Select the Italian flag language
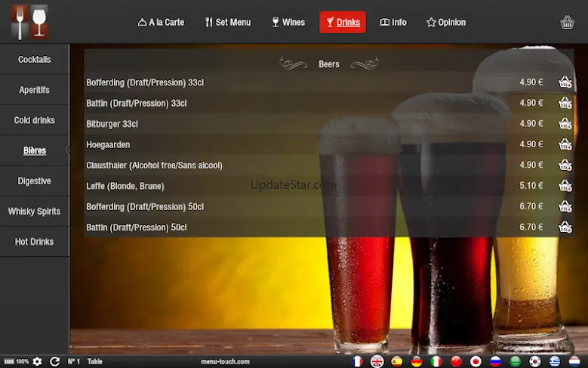The width and height of the screenshot is (588, 368). click(x=436, y=362)
